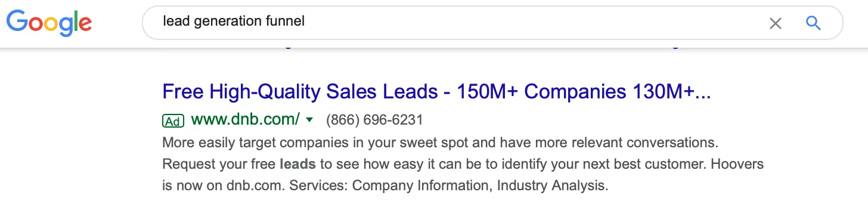This screenshot has height=223, width=868.
Task: Clear the search query with the X icon
Action: tap(775, 23)
